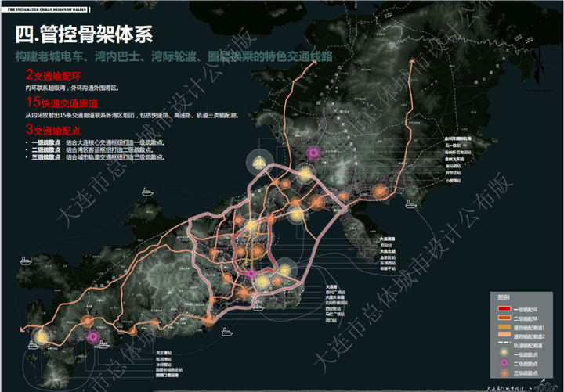Click the station label 河口站
Viewport: 564px width, 392px height.
click(331, 320)
